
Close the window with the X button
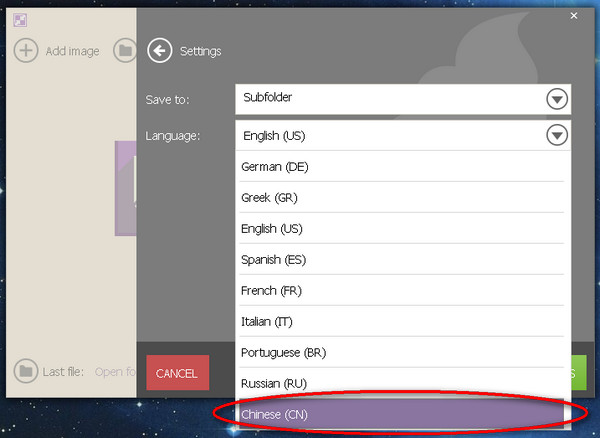[x=574, y=16]
